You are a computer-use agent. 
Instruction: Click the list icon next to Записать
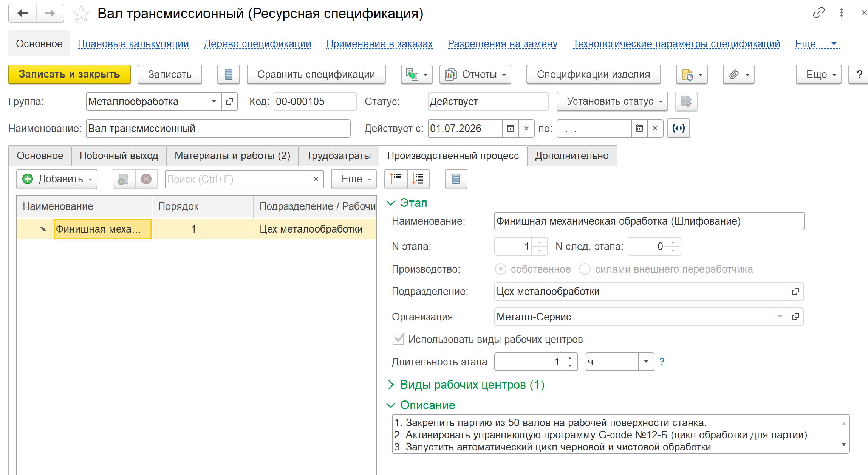(x=229, y=75)
